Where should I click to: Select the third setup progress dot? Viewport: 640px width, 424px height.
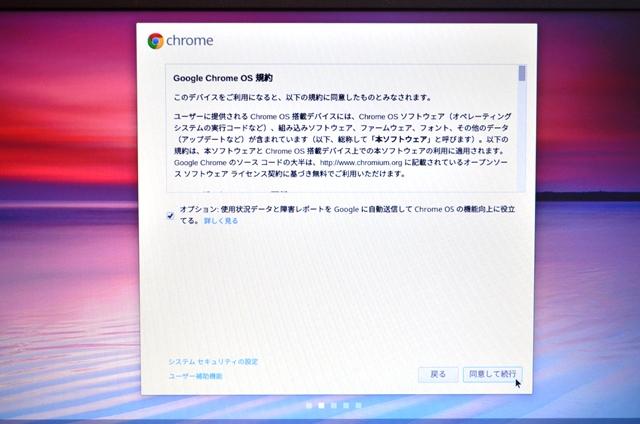point(334,405)
